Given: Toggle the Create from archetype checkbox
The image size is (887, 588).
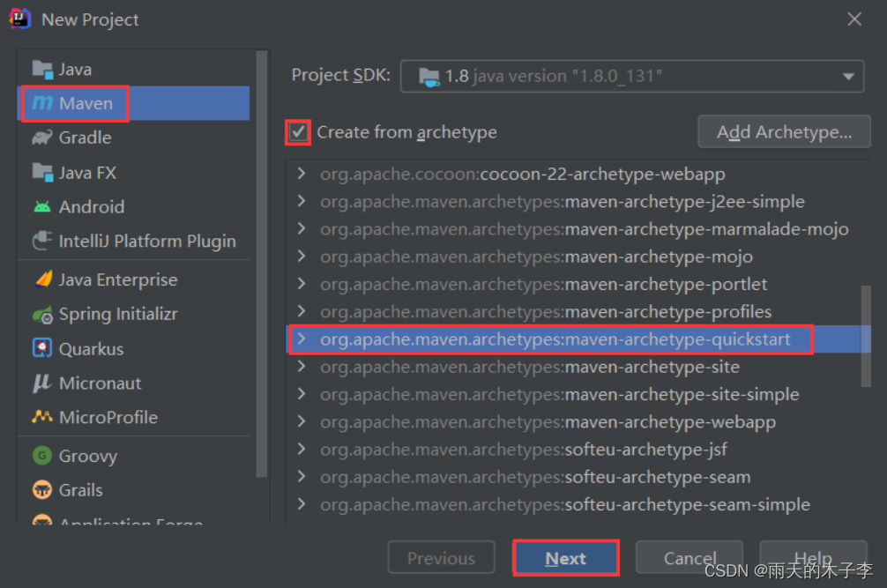Looking at the screenshot, I should click(x=298, y=132).
